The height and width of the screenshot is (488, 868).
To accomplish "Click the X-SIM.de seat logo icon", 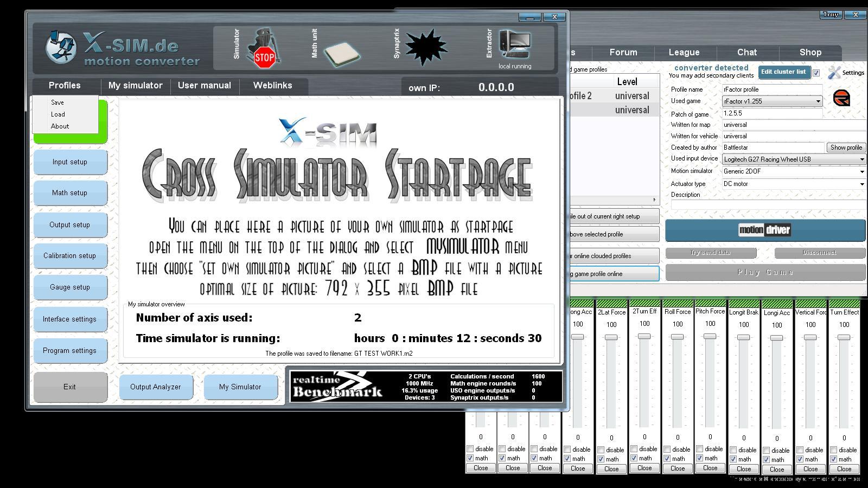I will [61, 47].
